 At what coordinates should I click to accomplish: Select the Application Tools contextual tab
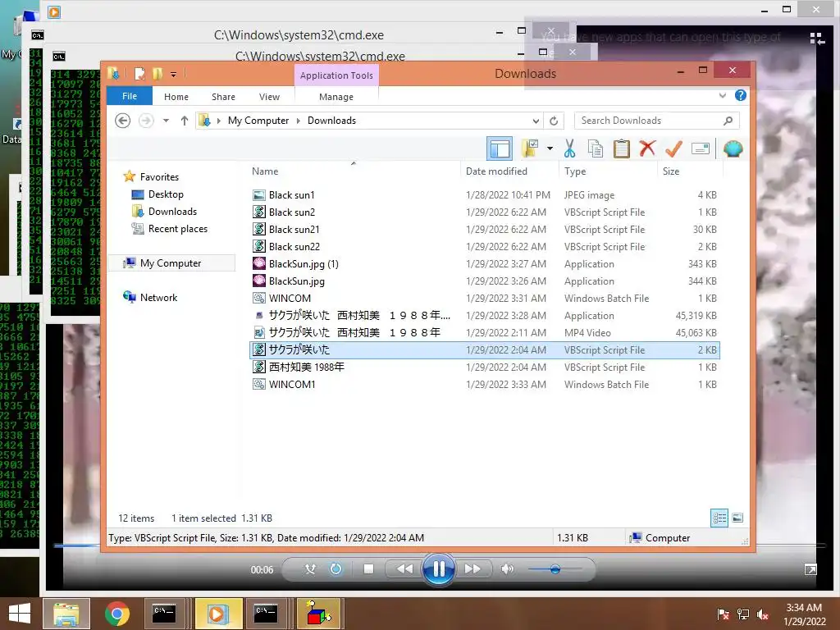[336, 75]
